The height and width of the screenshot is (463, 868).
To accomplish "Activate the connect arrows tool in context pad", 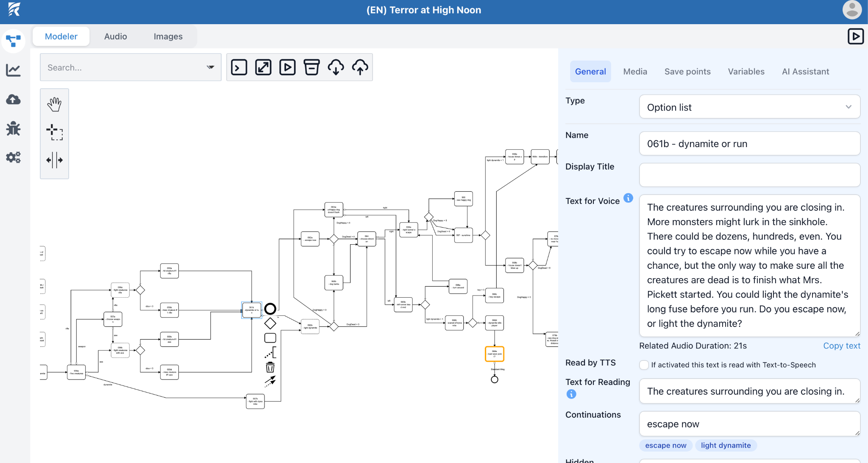I will click(270, 381).
